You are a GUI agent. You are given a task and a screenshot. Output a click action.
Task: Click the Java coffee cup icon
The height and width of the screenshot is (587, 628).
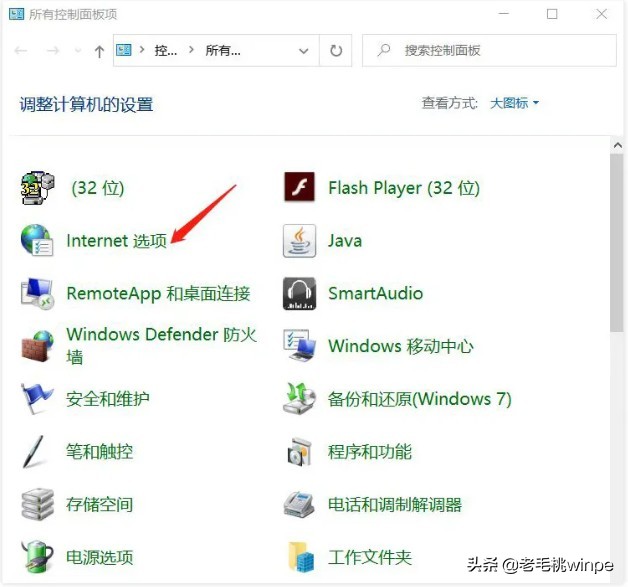299,241
